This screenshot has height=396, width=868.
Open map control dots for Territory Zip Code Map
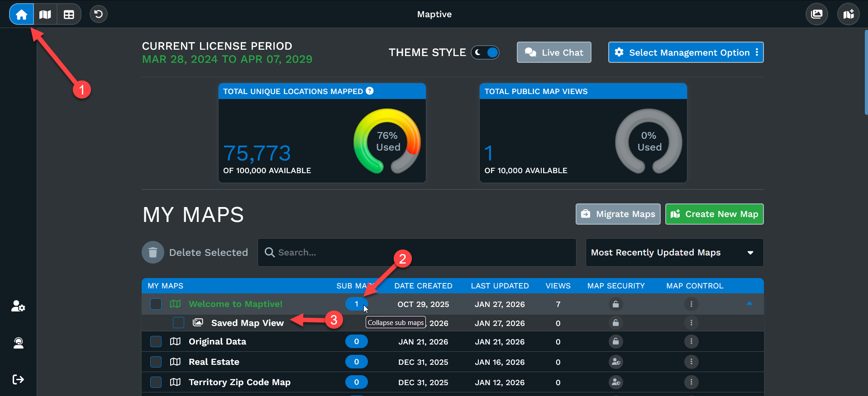(691, 382)
